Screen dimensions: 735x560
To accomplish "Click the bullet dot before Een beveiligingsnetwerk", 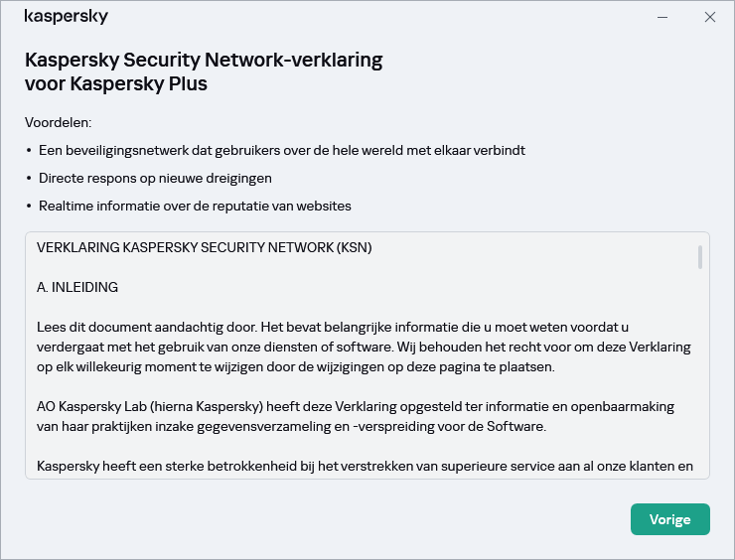I will click(x=29, y=151).
